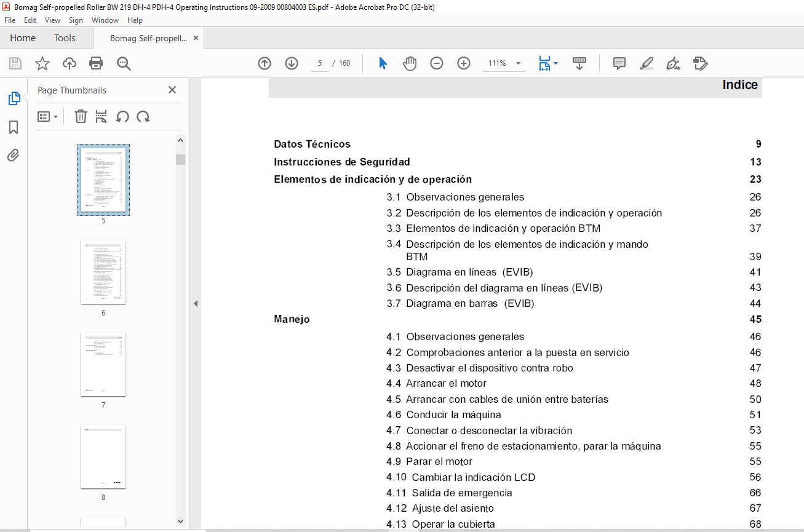Go to previous page with the up arrow
804x532 pixels.
coord(265,63)
